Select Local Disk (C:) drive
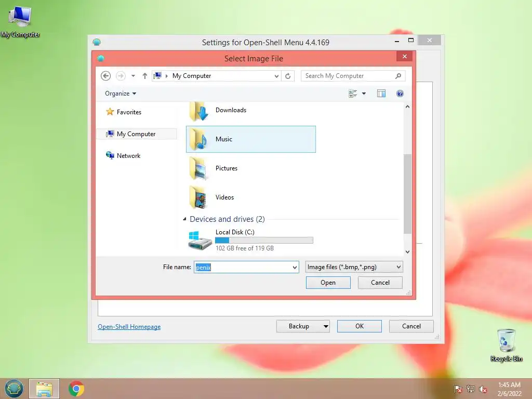Viewport: 532px width, 399px height. pyautogui.click(x=251, y=240)
